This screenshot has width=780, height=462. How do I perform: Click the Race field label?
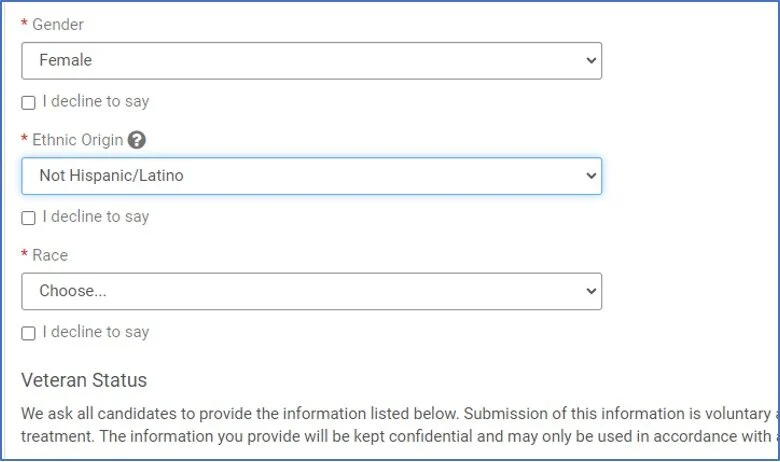50,255
